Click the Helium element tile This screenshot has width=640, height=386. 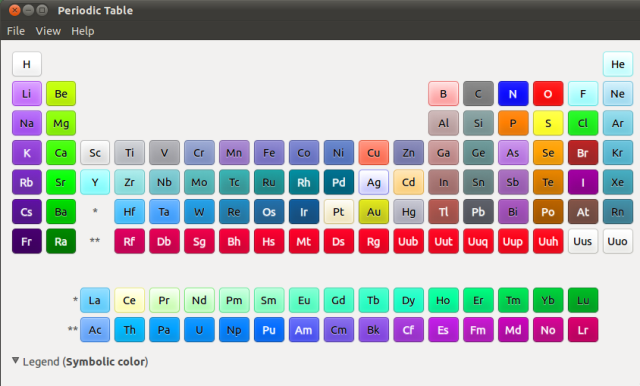(x=618, y=64)
